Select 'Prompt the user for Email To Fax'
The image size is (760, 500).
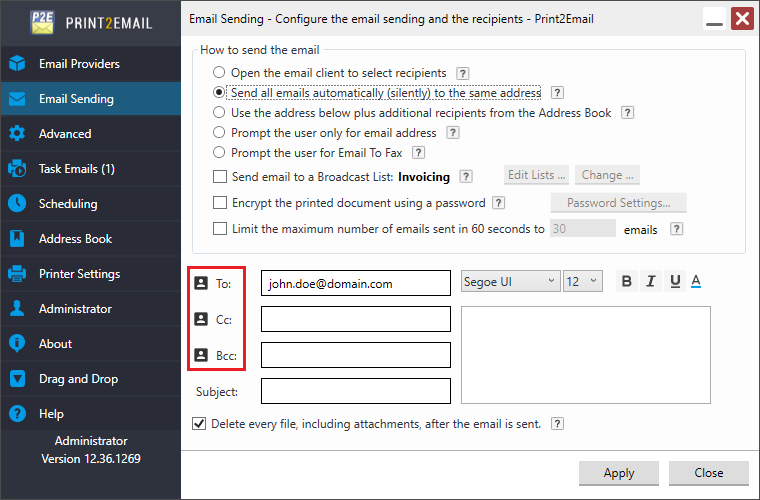219,153
